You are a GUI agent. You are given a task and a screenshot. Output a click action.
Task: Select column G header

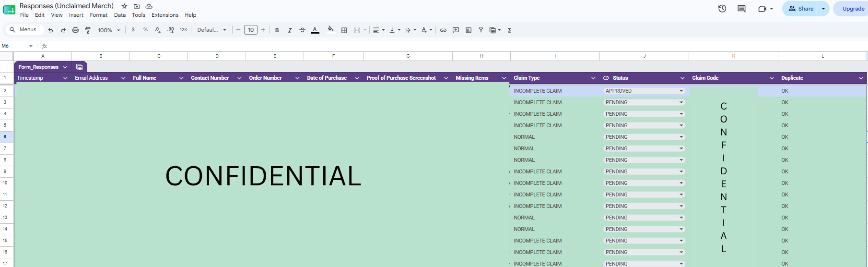point(408,56)
